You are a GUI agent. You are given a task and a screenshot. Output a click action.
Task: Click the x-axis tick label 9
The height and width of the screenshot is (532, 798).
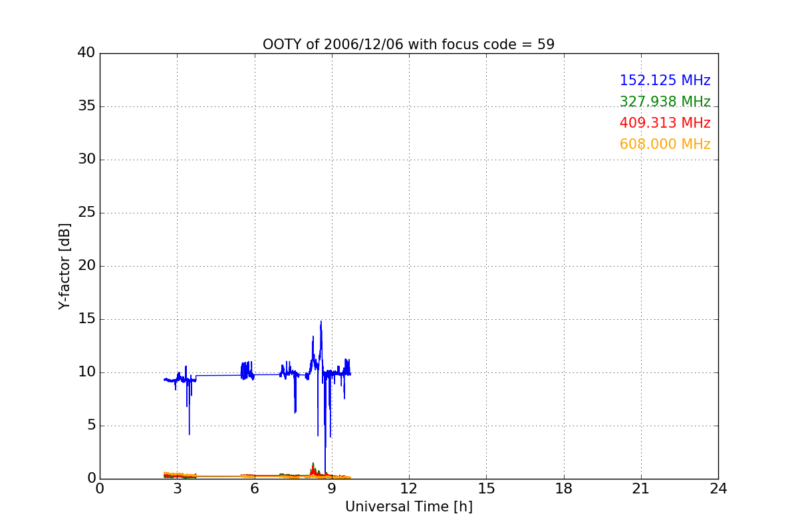tap(332, 488)
